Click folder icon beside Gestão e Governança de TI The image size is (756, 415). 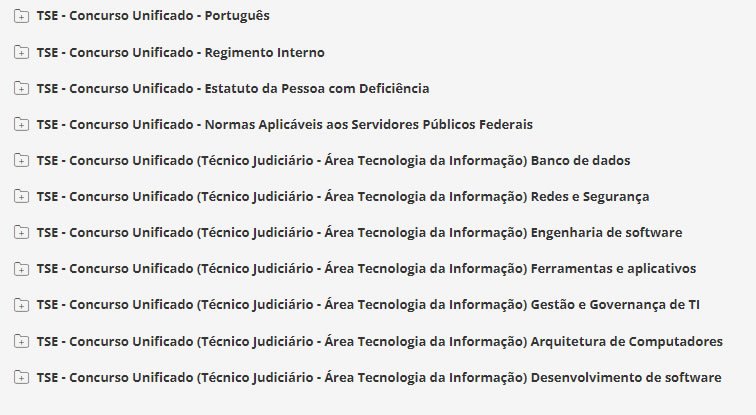tap(22, 304)
